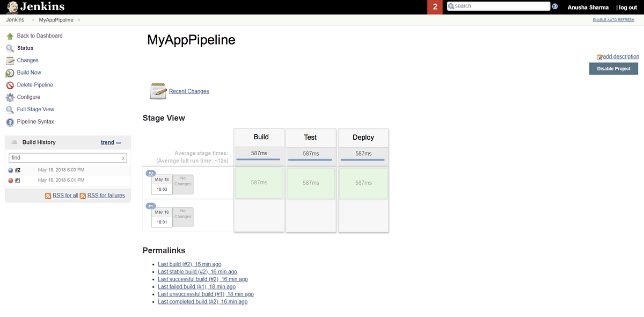This screenshot has width=644, height=317.
Task: Click the Back to Dashboard arrow icon
Action: 10,36
